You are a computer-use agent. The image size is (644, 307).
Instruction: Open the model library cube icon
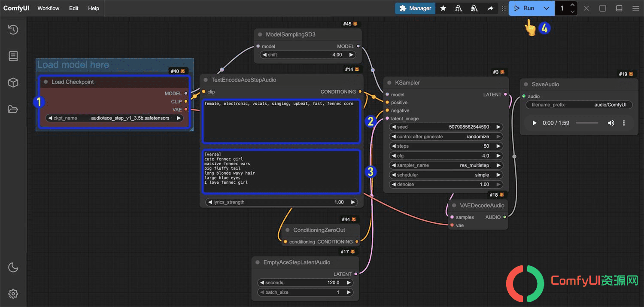pyautogui.click(x=13, y=83)
